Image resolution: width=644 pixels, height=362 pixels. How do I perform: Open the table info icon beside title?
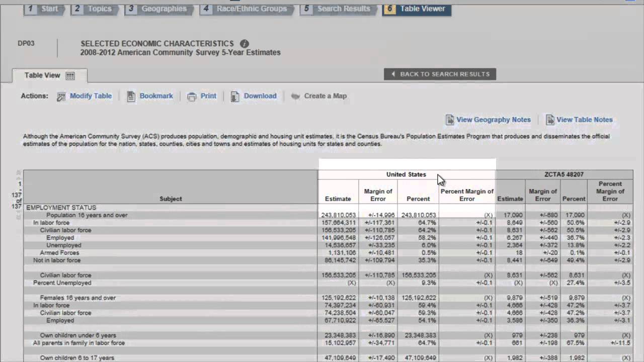(244, 44)
